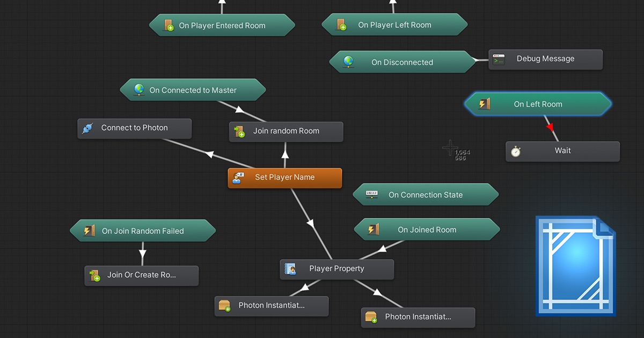Screen dimensions: 644x338
Task: Select the Join Or Create Room node
Action: [x=142, y=275]
